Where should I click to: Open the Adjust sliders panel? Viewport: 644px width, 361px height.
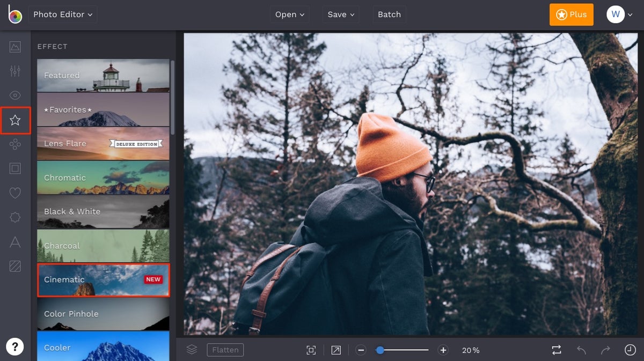(15, 70)
